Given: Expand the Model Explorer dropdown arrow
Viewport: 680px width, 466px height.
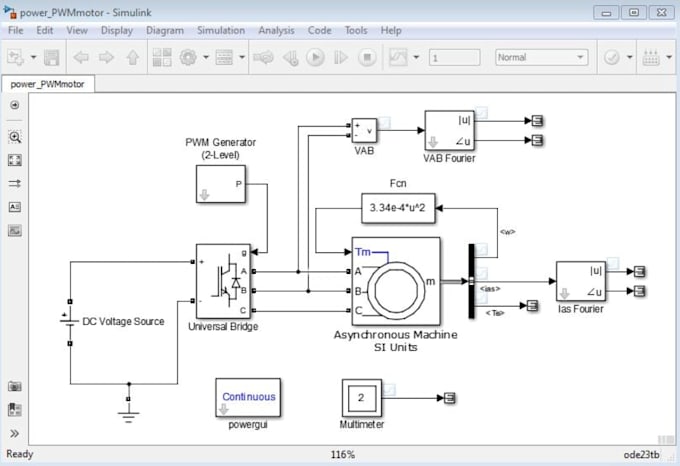Looking at the screenshot, I should coord(242,57).
